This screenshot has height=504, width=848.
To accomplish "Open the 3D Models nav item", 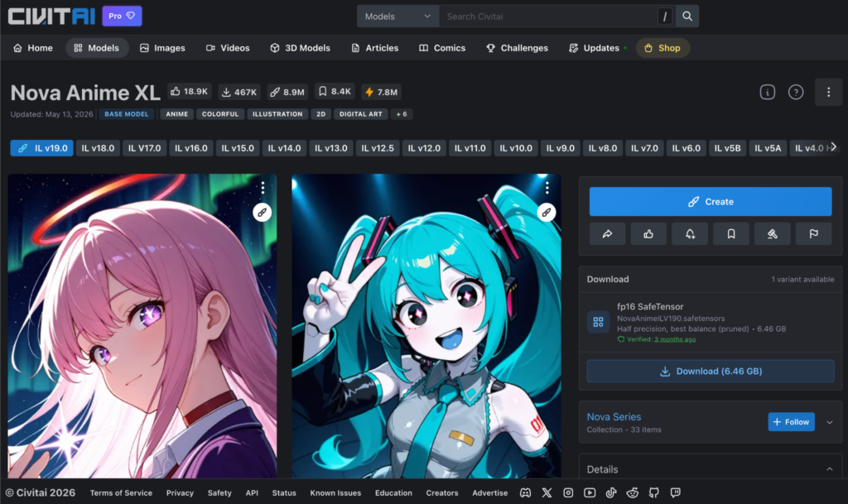I will click(x=300, y=48).
